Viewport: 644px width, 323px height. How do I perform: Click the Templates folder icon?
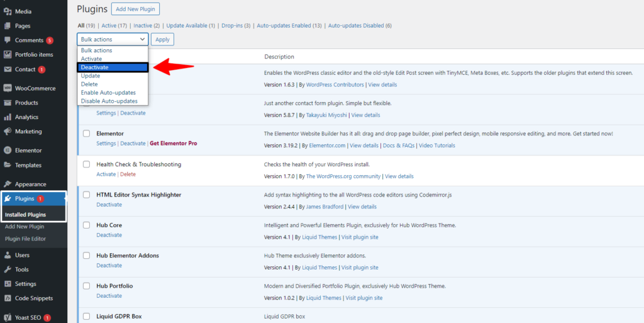pos(8,165)
